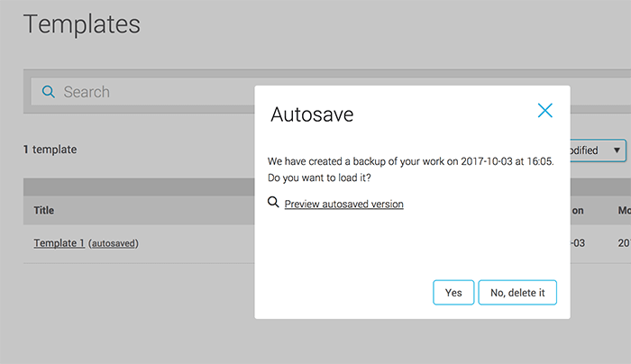The width and height of the screenshot is (631, 364).
Task: Click the (autosaved) label next to Template 1
Action: click(x=114, y=244)
